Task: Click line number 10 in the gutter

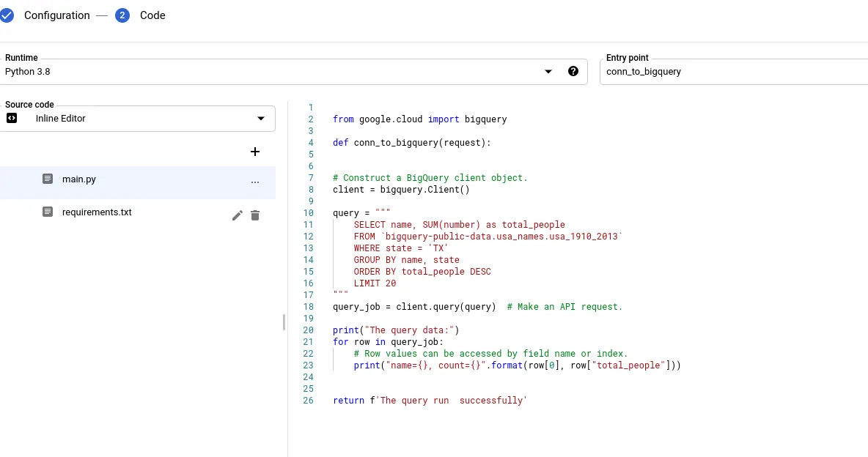Action: pos(308,213)
